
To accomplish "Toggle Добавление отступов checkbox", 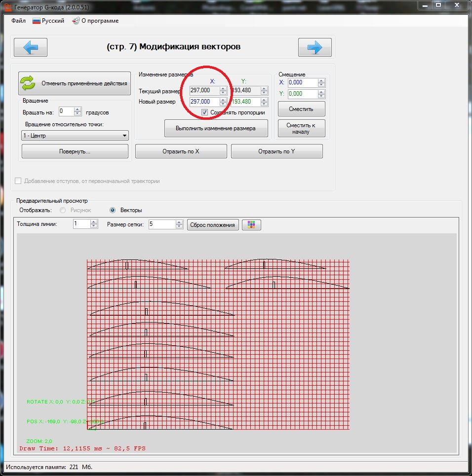I will pyautogui.click(x=18, y=181).
